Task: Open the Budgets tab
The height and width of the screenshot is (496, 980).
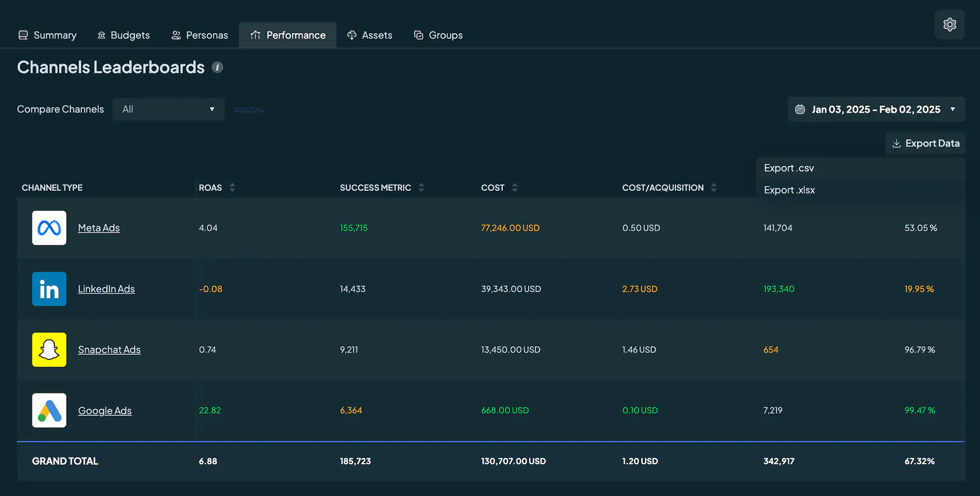Action: [x=124, y=35]
